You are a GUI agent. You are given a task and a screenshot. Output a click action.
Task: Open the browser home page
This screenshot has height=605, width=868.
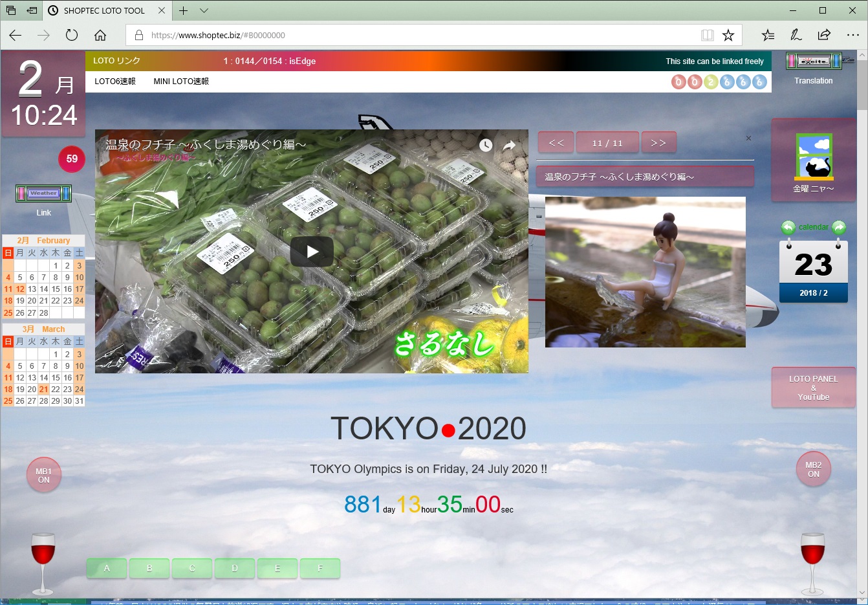pyautogui.click(x=100, y=35)
